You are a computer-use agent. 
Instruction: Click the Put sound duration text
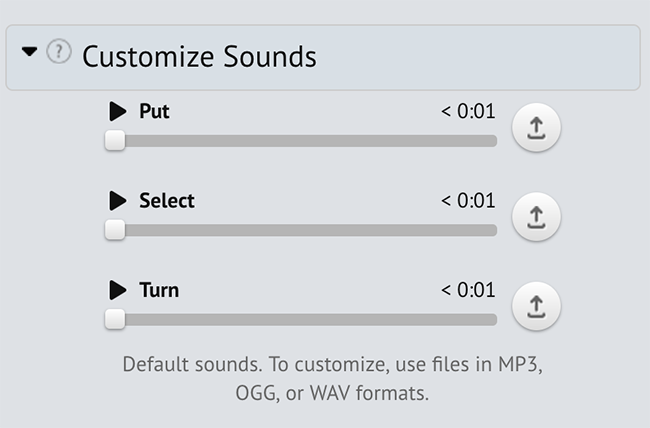pos(468,111)
